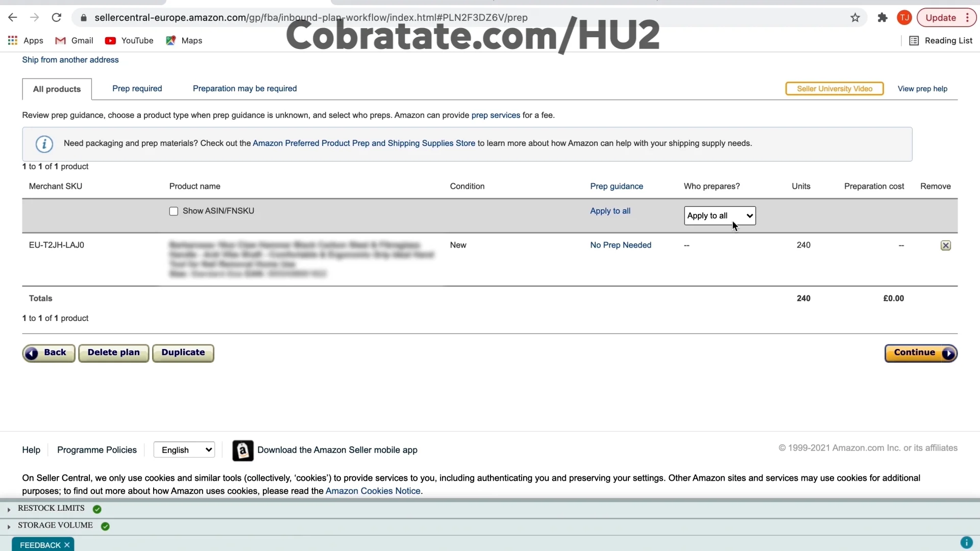Click the remove product X icon
This screenshot has width=980, height=551.
coord(946,245)
